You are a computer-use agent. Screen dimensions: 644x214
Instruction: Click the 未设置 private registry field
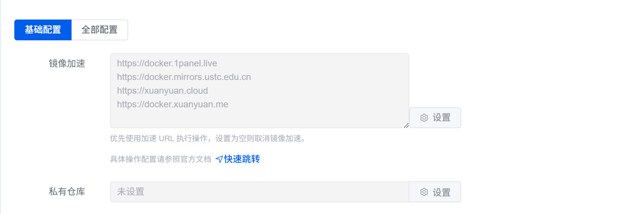259,192
